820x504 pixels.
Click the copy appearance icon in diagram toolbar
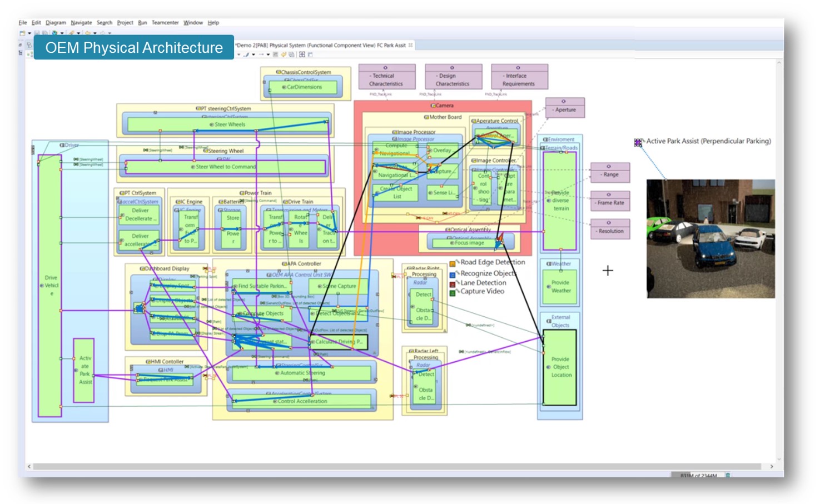[291, 54]
